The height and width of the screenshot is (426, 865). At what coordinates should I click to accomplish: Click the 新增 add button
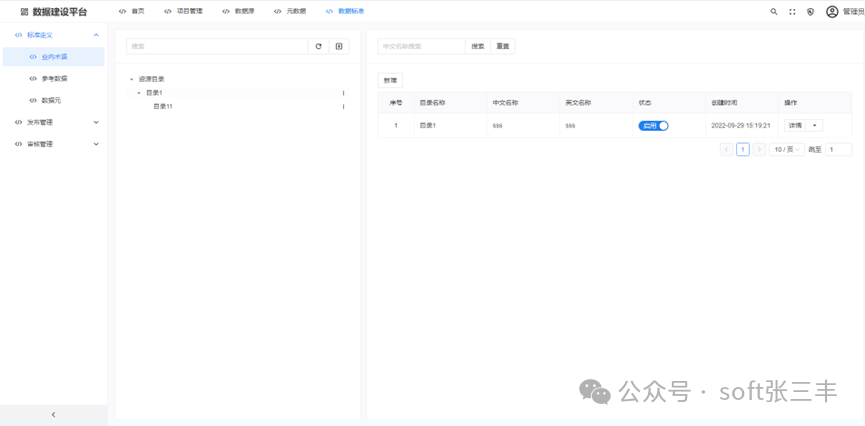coord(390,81)
